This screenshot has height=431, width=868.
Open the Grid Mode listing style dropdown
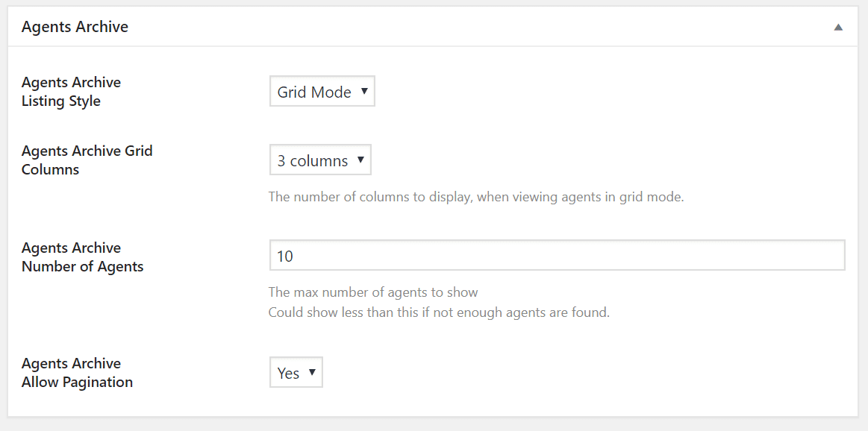pyautogui.click(x=322, y=91)
